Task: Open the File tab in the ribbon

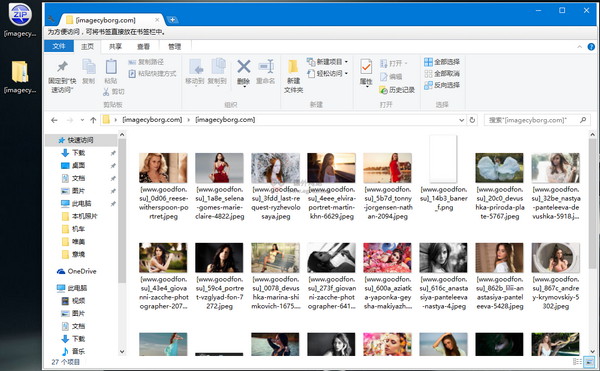Action: tap(59, 46)
